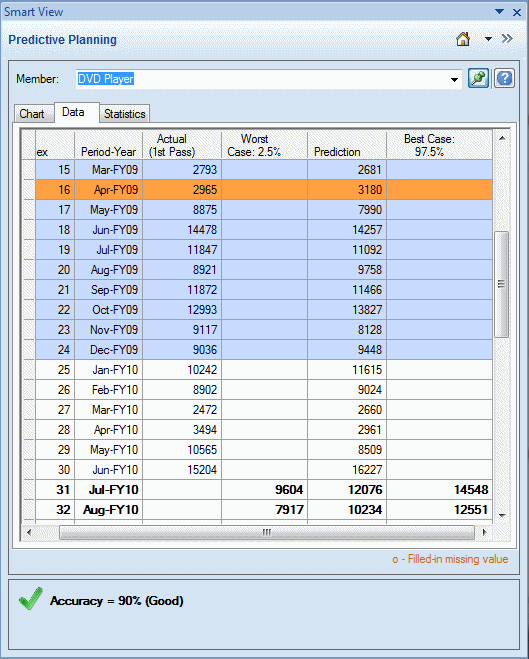Click best case value 12551
Viewport: 529px width, 659px height.
point(439,510)
